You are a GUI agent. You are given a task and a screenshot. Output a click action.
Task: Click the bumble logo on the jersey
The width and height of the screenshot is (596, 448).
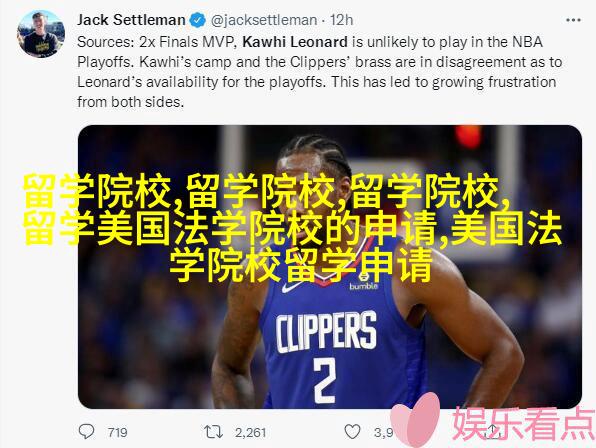364,286
